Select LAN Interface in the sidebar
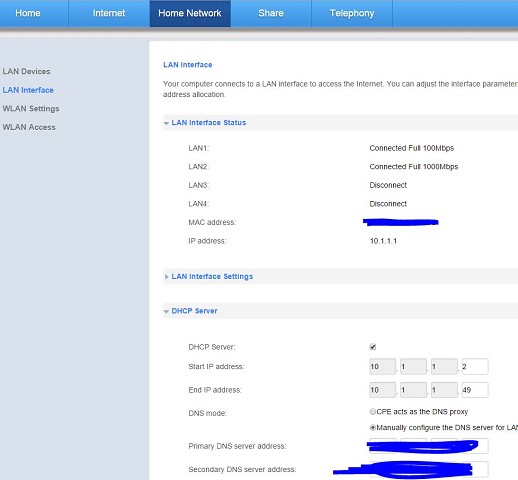The image size is (518, 480). 28,90
